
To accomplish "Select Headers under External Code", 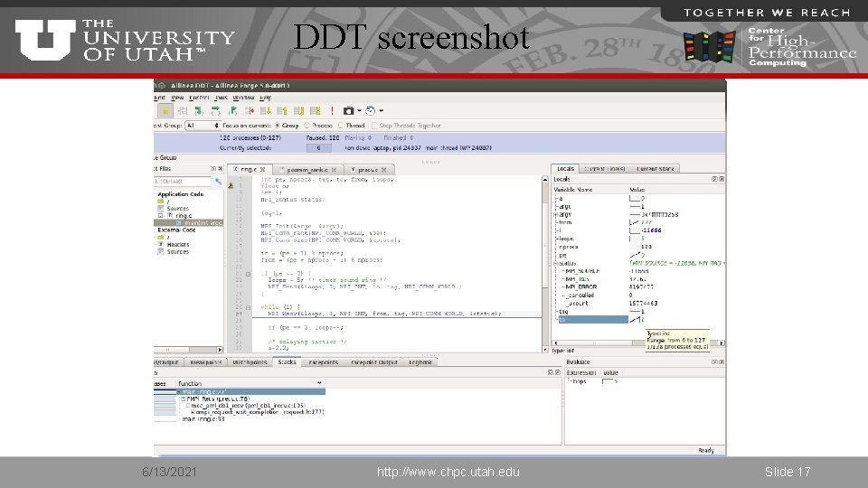I will [178, 245].
